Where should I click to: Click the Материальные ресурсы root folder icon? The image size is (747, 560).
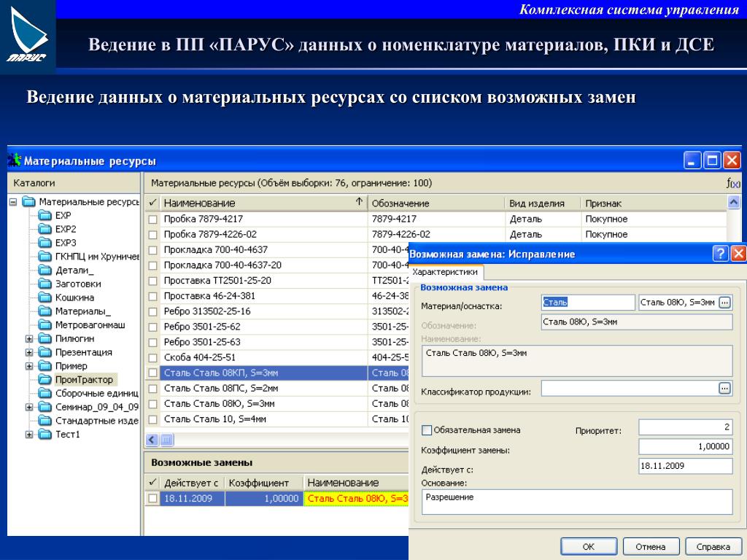[29, 202]
